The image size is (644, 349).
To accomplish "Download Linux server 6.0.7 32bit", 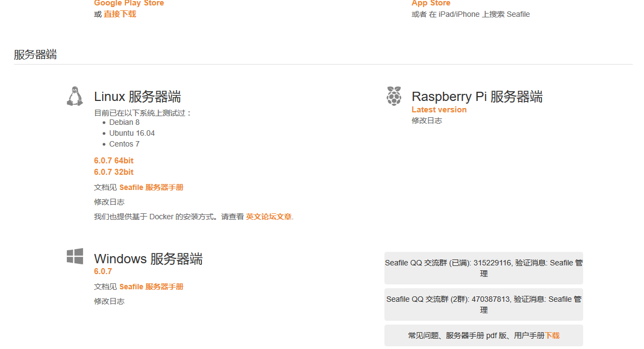I will (x=113, y=172).
